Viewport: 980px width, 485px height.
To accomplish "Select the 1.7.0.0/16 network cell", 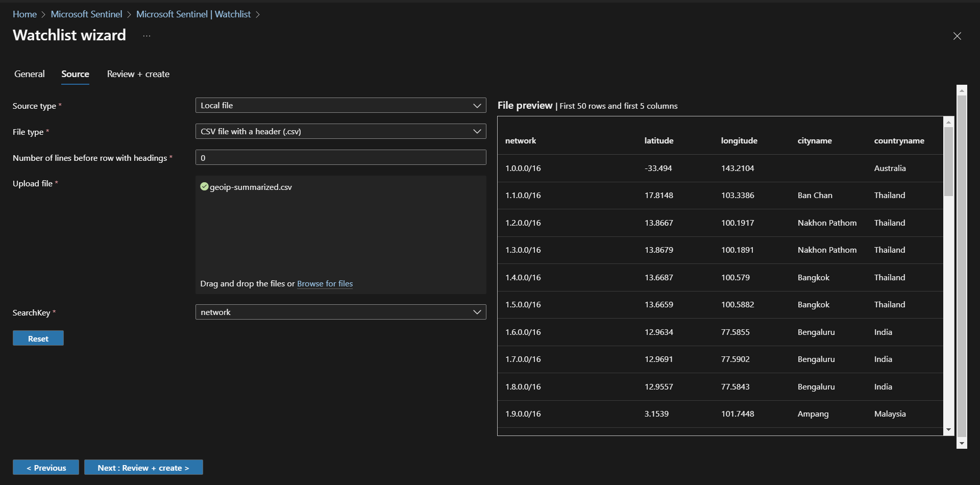I will (x=523, y=359).
